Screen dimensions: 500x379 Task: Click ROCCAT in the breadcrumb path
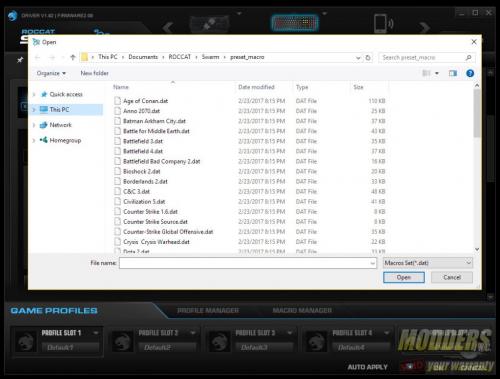180,57
